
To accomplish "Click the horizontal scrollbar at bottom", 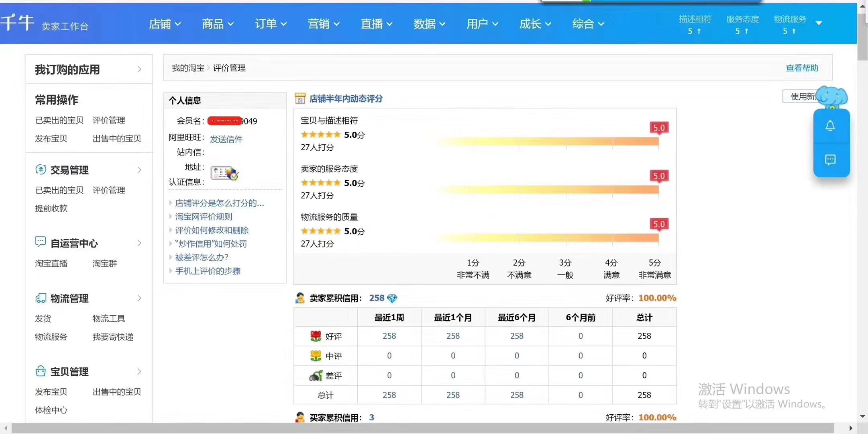I will point(422,428).
